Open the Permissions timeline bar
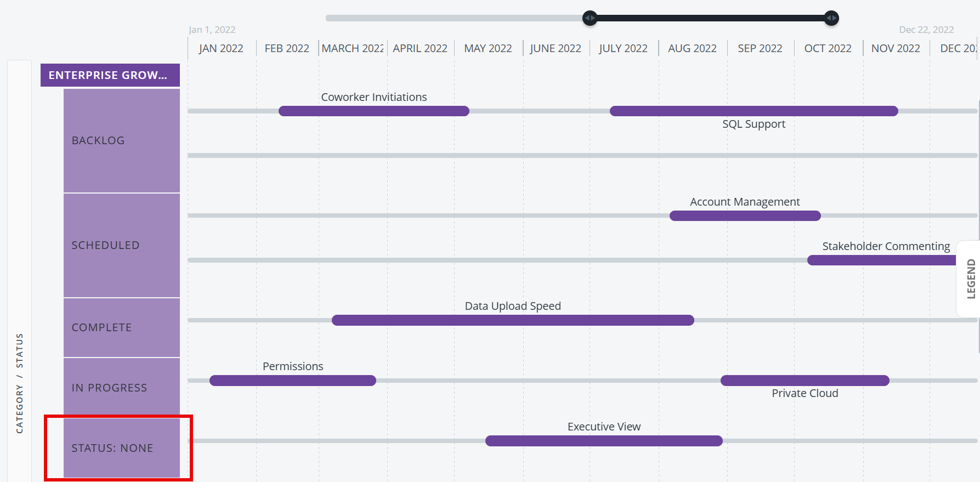The width and height of the screenshot is (980, 482). [292, 381]
